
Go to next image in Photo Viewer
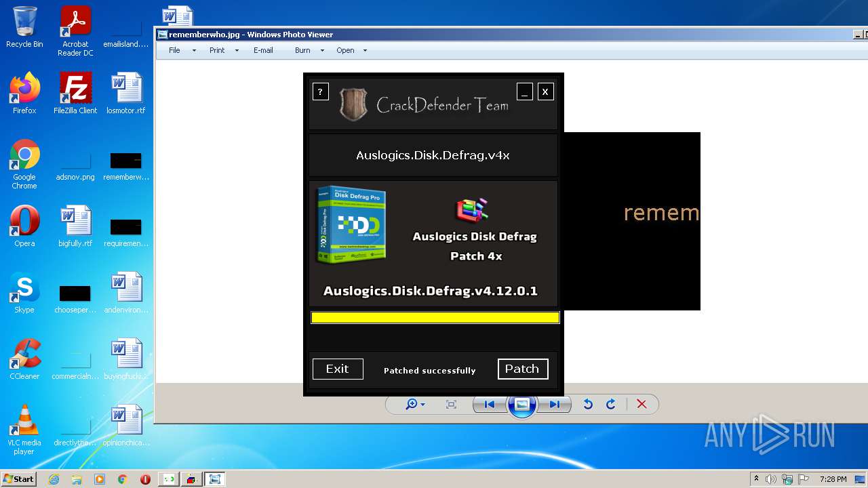pyautogui.click(x=555, y=405)
